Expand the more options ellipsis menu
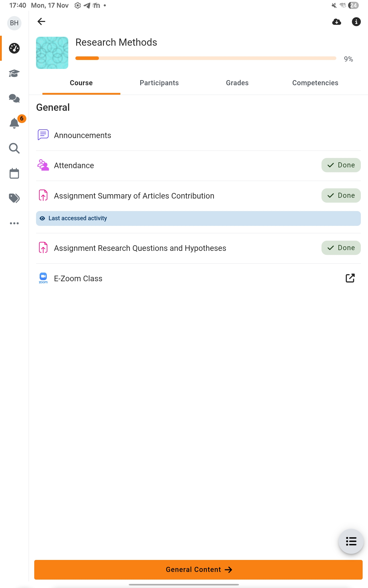Viewport: 368px width, 588px height. 14,223
